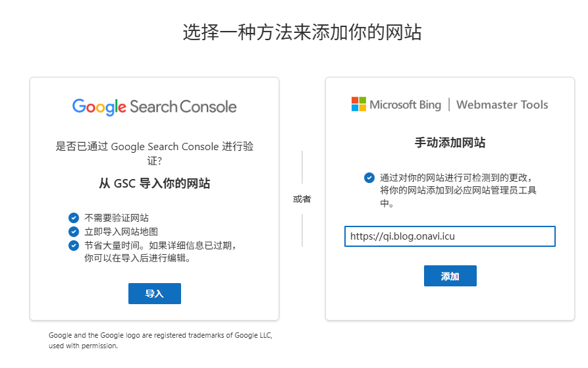Click the checkmark beside 节省大量时间
Viewport: 588px width, 368px height.
coord(74,246)
